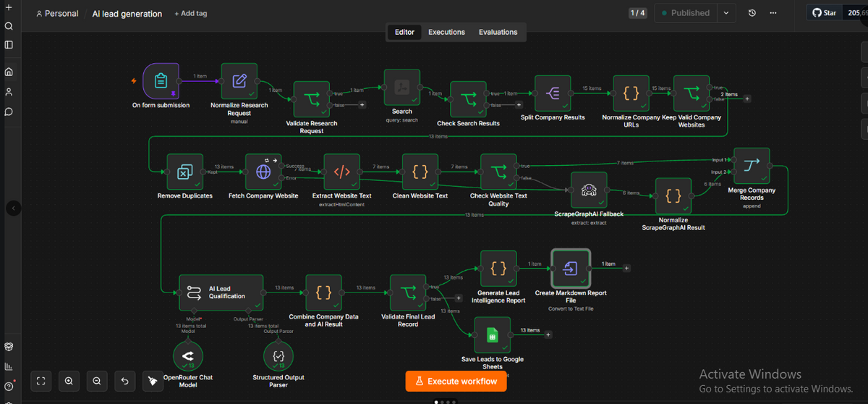Toggle the sidebar panel layout icon
Viewport: 868px width, 404px height.
pos(9,45)
